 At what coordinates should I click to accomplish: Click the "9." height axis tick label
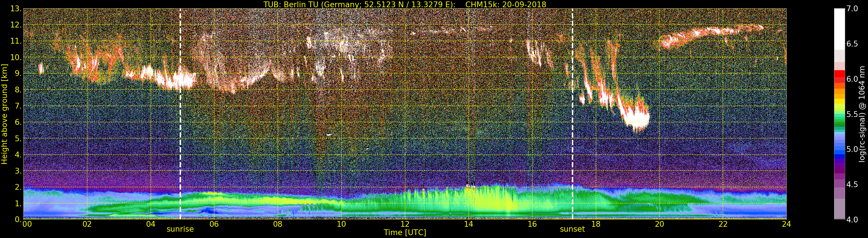click(x=18, y=73)
